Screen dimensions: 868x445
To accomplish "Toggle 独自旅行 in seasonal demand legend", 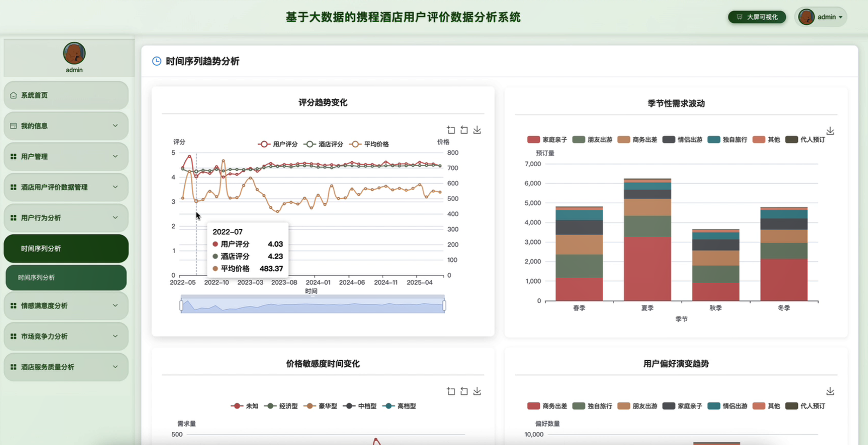I will click(x=727, y=140).
